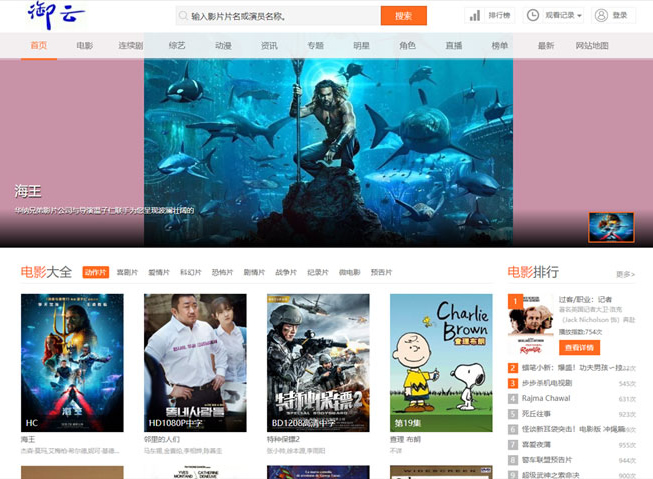The width and height of the screenshot is (653, 479).
Task: Click the 御云 site logo
Action: (x=56, y=15)
